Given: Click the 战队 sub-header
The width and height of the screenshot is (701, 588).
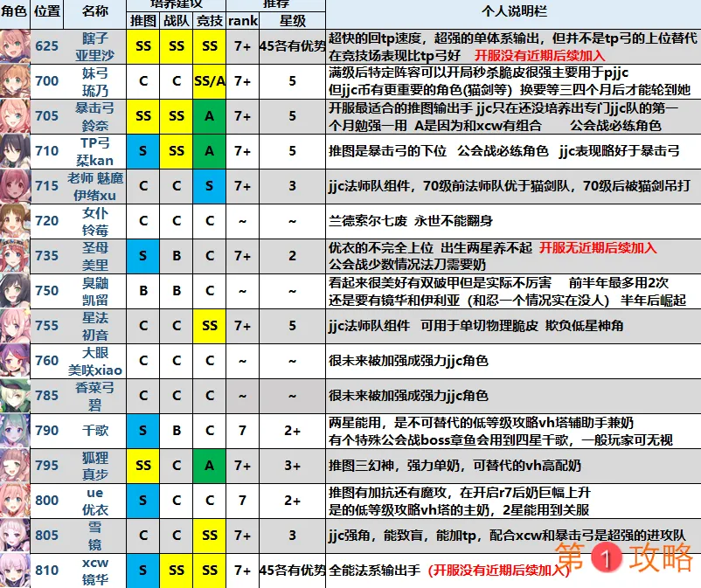Looking at the screenshot, I should 177,21.
